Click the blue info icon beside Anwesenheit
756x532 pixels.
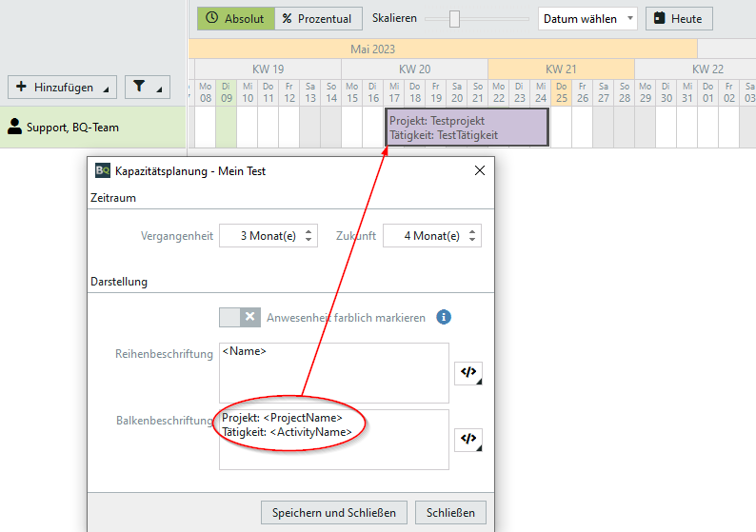[x=444, y=317]
